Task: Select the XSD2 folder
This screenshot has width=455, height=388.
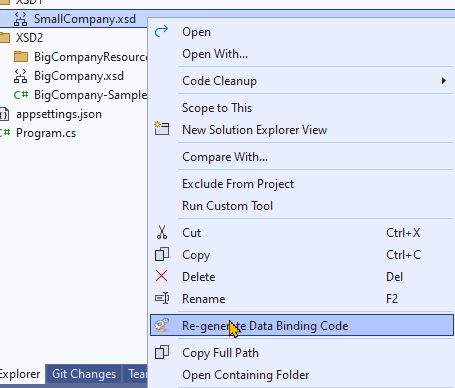Action: tap(29, 38)
